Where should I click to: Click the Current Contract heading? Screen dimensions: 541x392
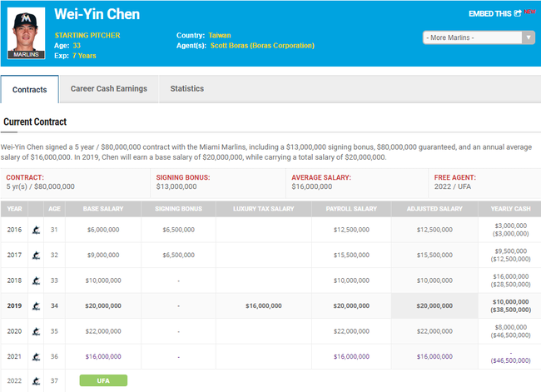coord(35,122)
